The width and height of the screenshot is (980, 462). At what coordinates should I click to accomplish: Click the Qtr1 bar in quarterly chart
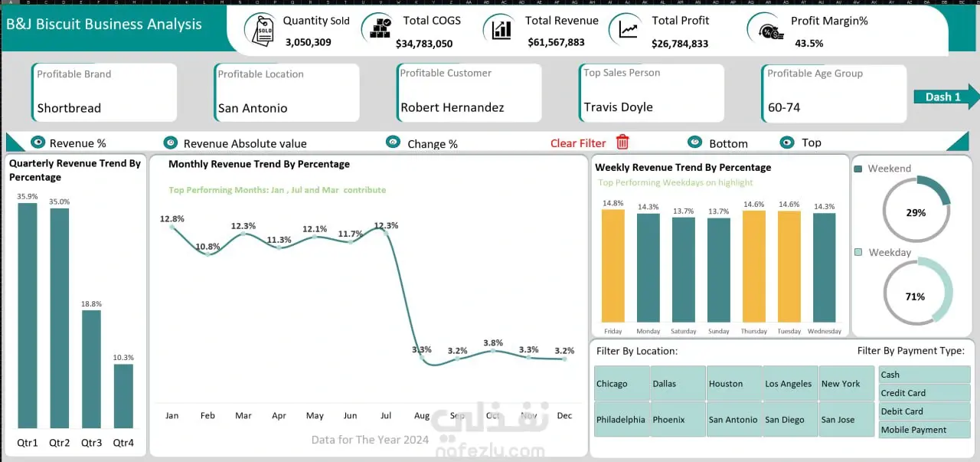28,316
